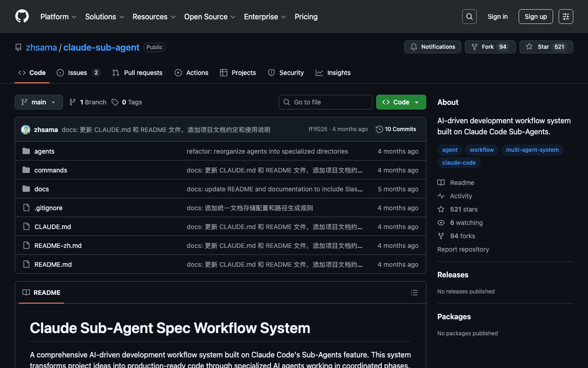Image resolution: width=588 pixels, height=368 pixels.
Task: Open the Notifications bell button
Action: point(432,47)
